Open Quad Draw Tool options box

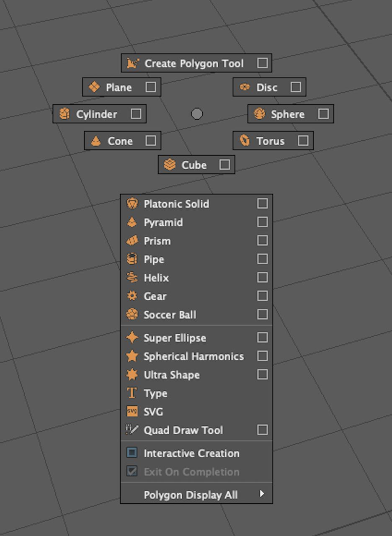pyautogui.click(x=263, y=430)
